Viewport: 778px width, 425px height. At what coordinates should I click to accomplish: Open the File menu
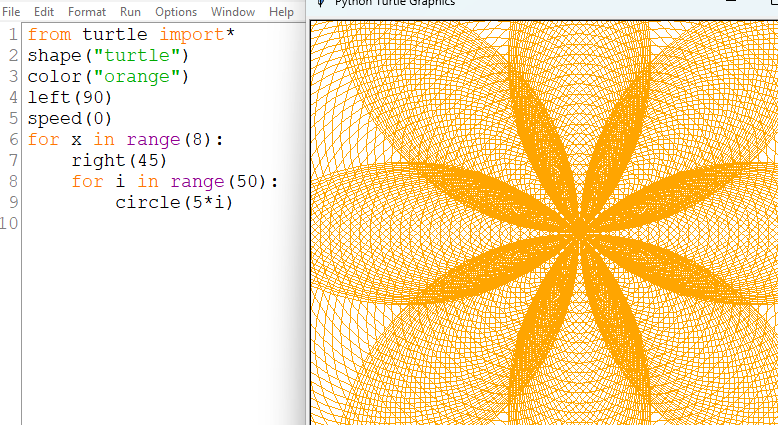11,11
